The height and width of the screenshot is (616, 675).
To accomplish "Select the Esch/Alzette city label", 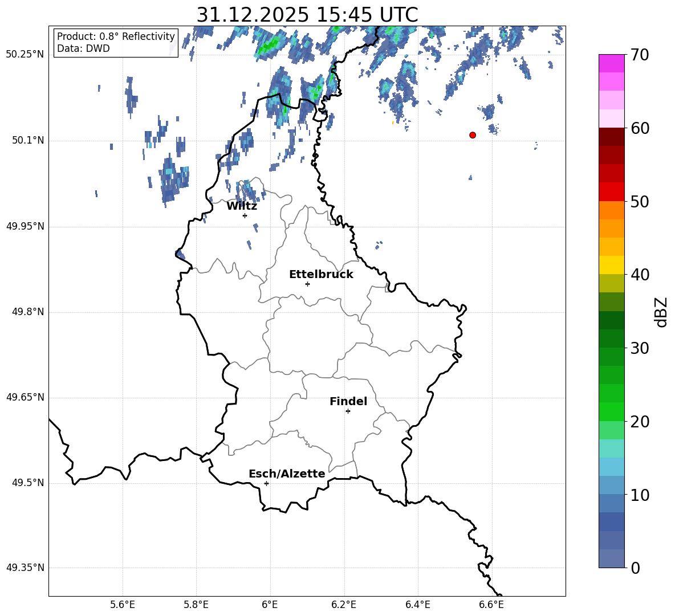I will coord(287,474).
